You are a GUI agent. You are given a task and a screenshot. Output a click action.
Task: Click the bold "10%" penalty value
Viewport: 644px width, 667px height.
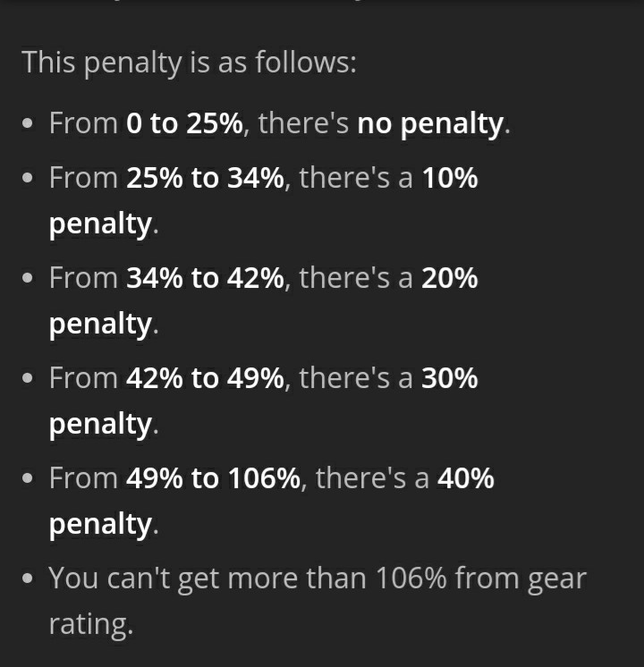[450, 179]
